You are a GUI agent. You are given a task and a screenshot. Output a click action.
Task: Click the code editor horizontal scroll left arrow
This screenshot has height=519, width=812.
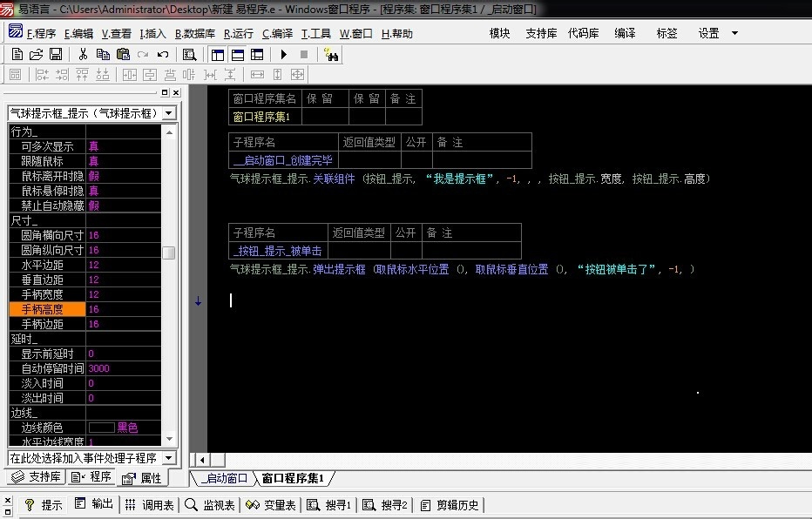click(202, 460)
